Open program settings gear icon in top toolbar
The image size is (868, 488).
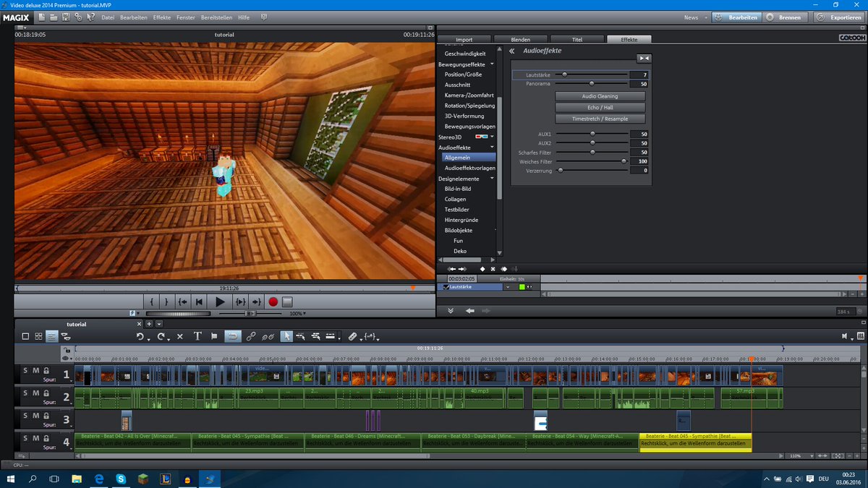79,17
